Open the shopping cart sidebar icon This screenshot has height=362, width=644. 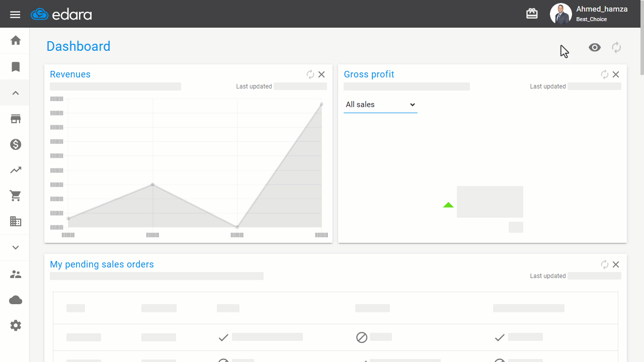pyautogui.click(x=16, y=196)
